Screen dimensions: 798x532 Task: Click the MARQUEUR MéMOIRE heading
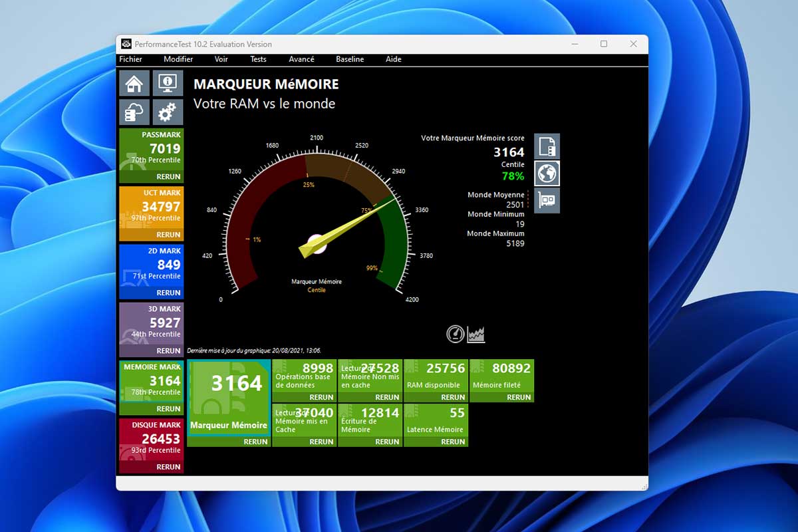point(266,84)
